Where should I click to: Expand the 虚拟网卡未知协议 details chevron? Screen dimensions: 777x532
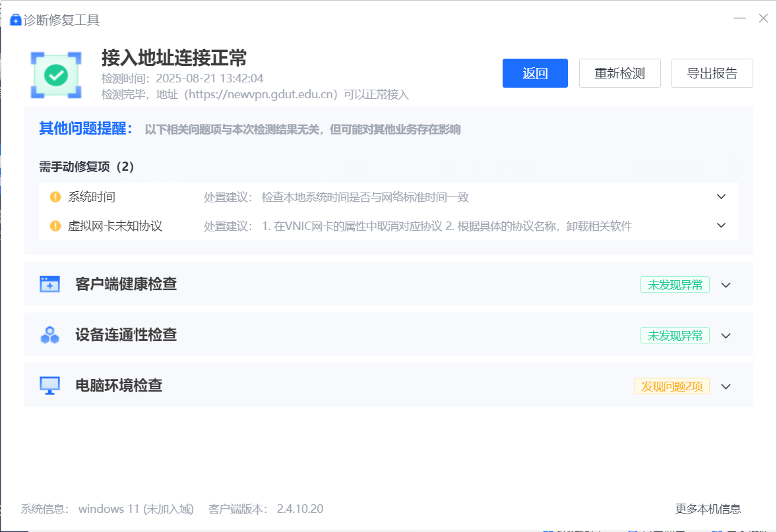721,225
